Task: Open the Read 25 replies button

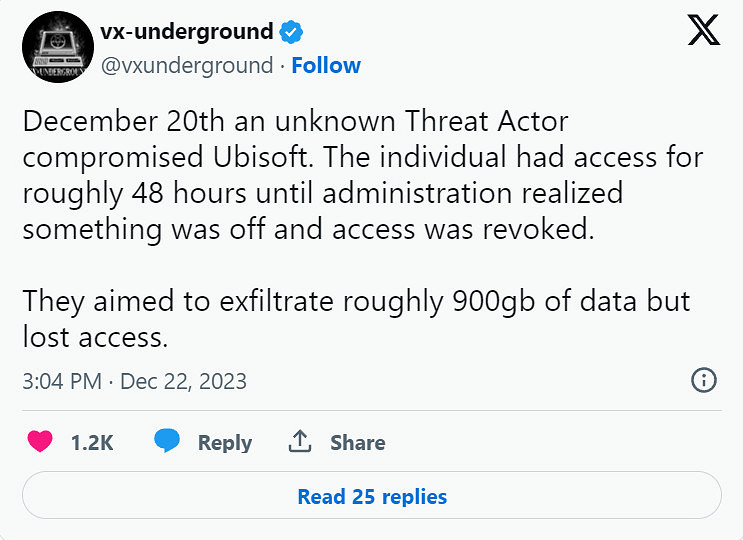Action: 372,496
